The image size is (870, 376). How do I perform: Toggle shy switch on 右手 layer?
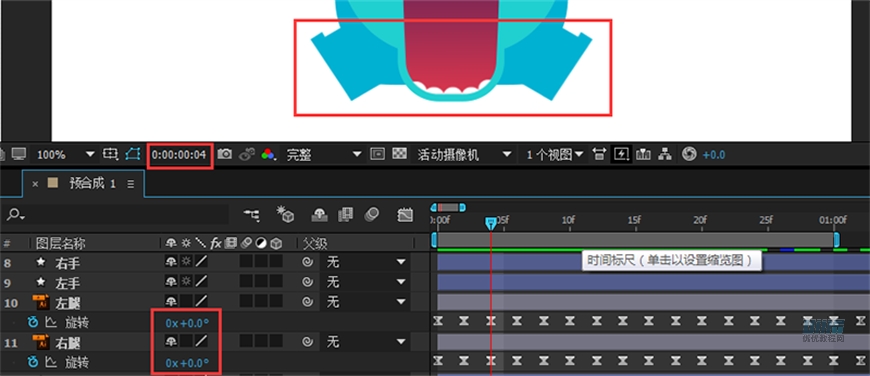click(x=171, y=262)
